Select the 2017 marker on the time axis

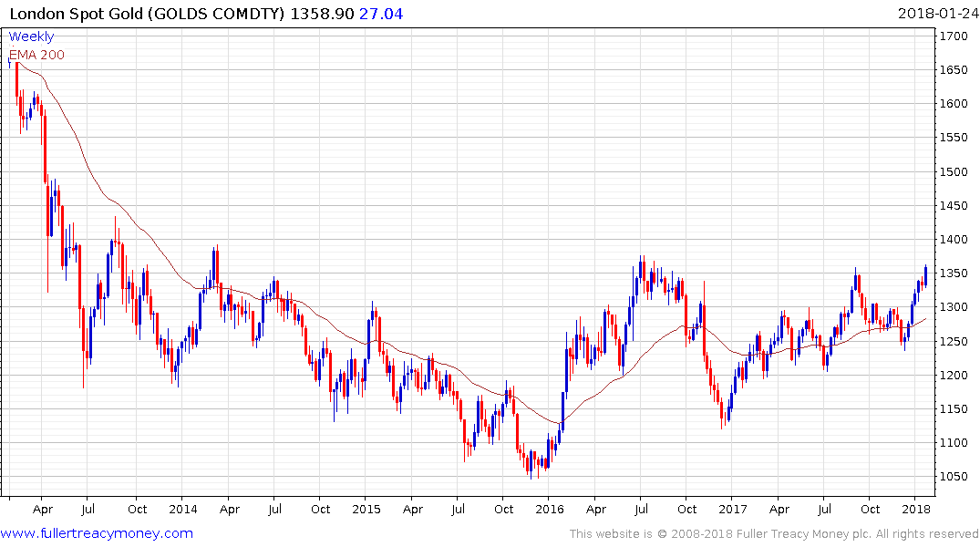pyautogui.click(x=733, y=509)
